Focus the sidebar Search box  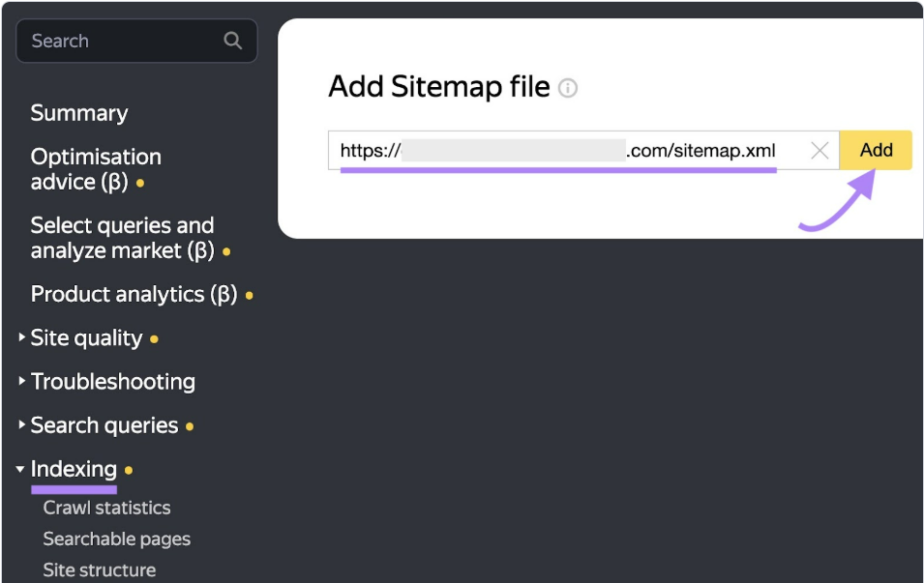click(136, 41)
